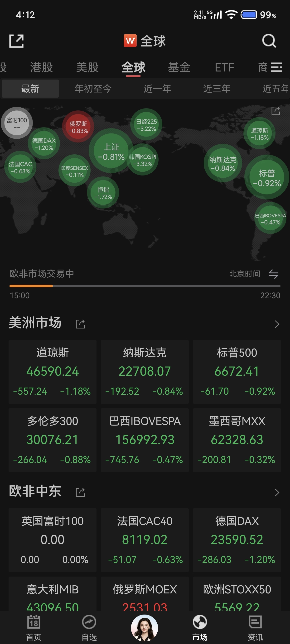The width and height of the screenshot is (290, 644).
Task: Open 自选 watchlist icon
Action: [x=89, y=622]
